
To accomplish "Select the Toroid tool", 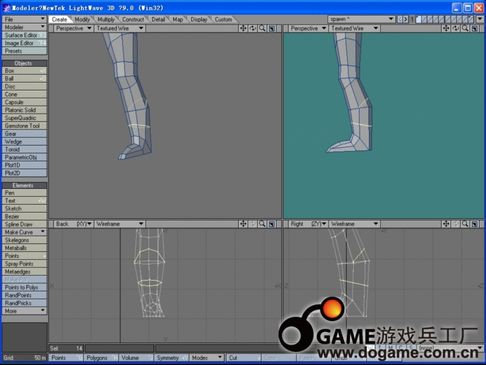I will (24, 149).
